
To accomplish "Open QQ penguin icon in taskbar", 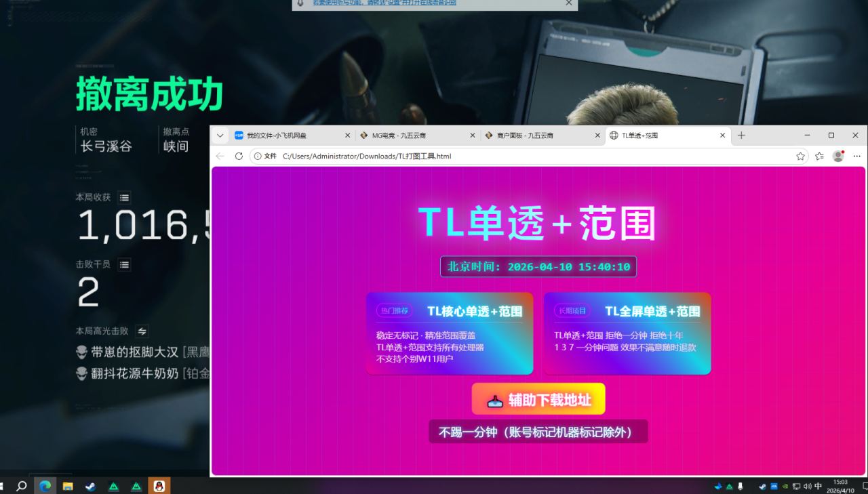I will click(159, 486).
